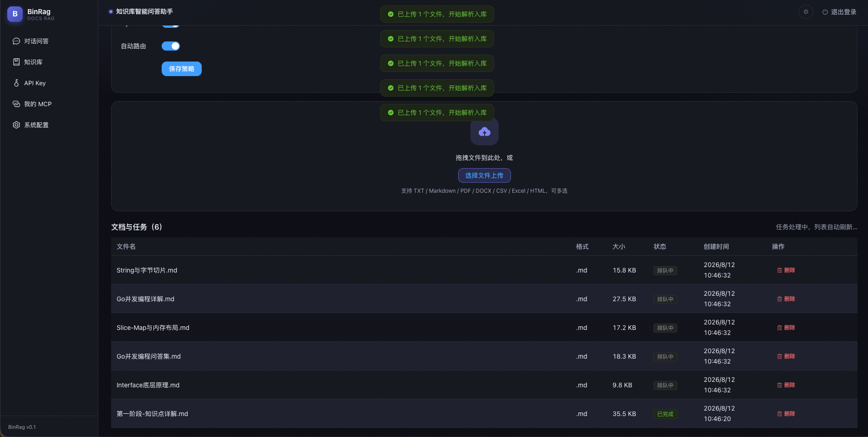
Task: Click the 27.5 KB size value
Action: click(x=624, y=299)
